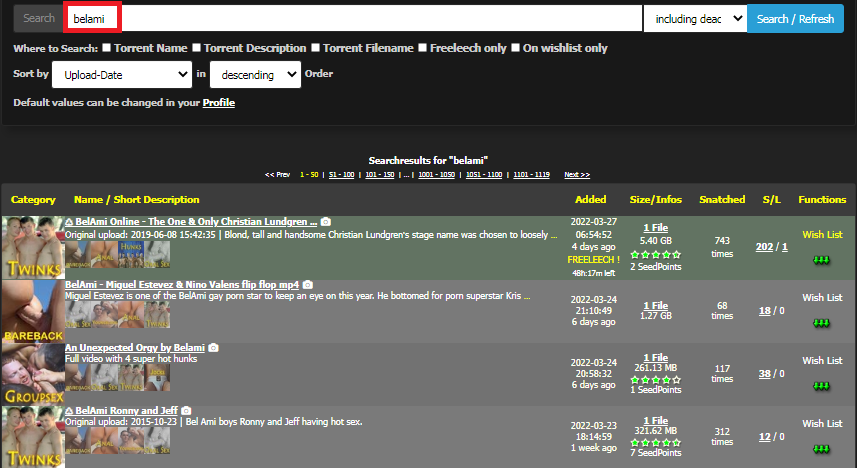
Task: Open the including dead torrents dropdown
Action: pyautogui.click(x=695, y=19)
